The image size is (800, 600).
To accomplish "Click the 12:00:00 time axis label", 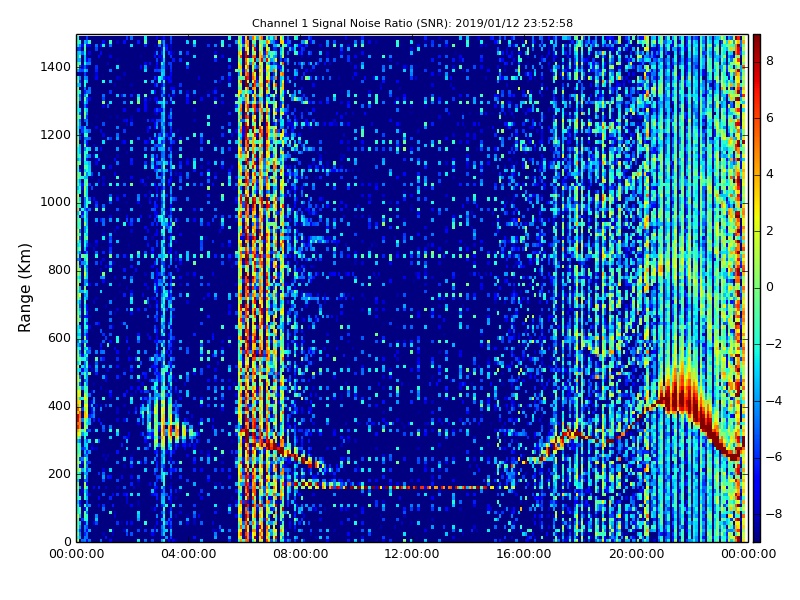I will point(412,554).
